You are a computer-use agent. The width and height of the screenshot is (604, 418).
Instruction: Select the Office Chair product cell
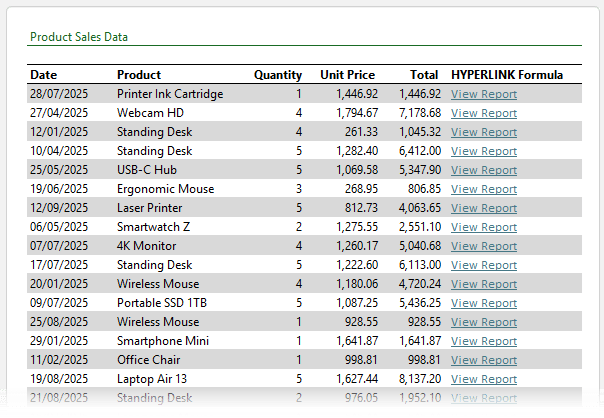(x=148, y=360)
